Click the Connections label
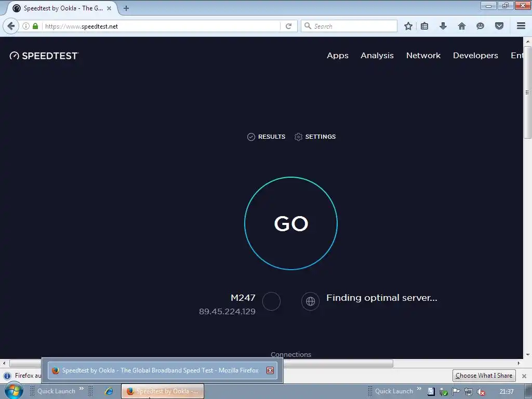The height and width of the screenshot is (399, 532). pos(291,354)
